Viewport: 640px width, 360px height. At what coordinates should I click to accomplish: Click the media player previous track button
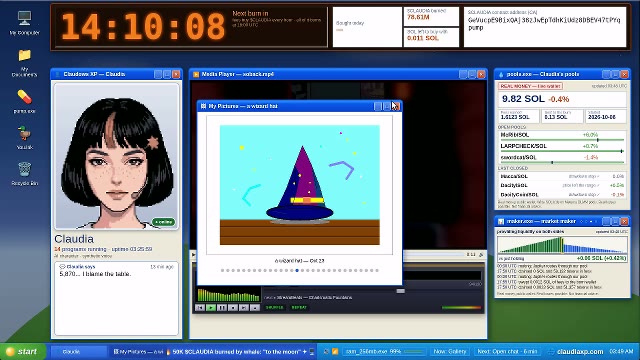pos(200,307)
